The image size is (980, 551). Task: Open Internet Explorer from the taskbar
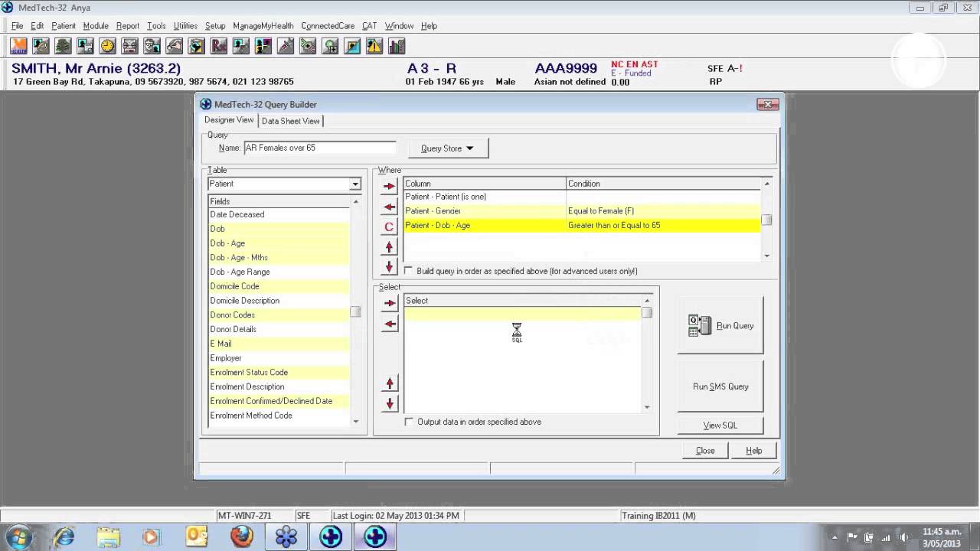tap(64, 537)
